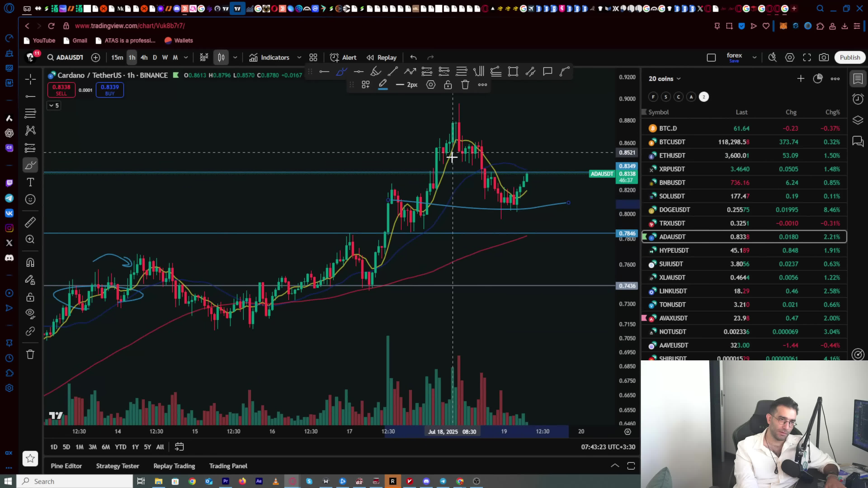This screenshot has width=868, height=488.
Task: Open the Indicators dialog
Action: pyautogui.click(x=270, y=58)
